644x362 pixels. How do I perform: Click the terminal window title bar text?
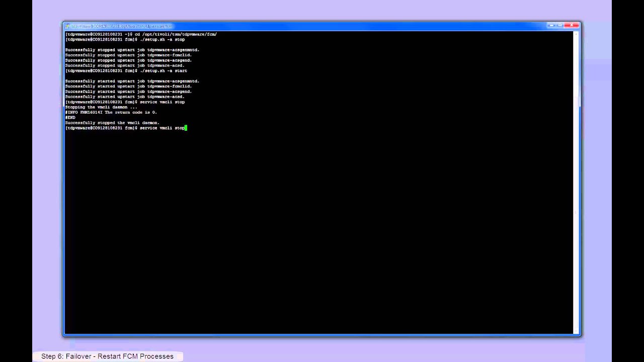[x=121, y=26]
